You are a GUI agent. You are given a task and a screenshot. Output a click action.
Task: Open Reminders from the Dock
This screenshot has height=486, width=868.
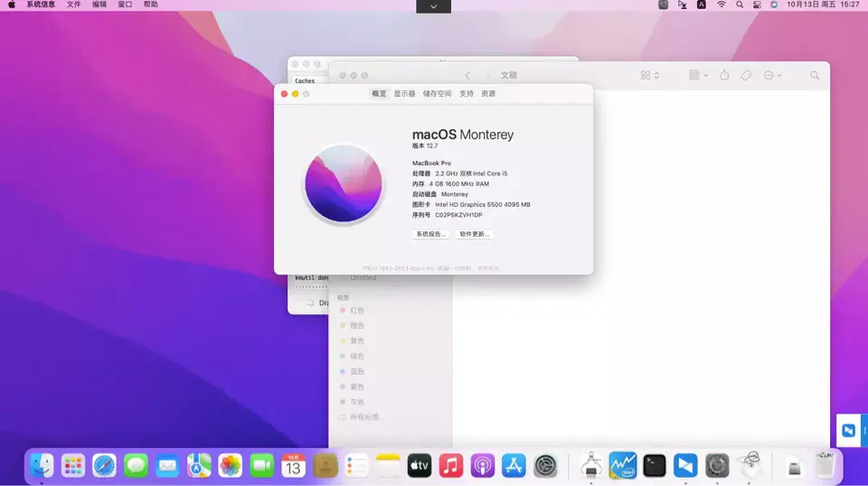point(356,465)
